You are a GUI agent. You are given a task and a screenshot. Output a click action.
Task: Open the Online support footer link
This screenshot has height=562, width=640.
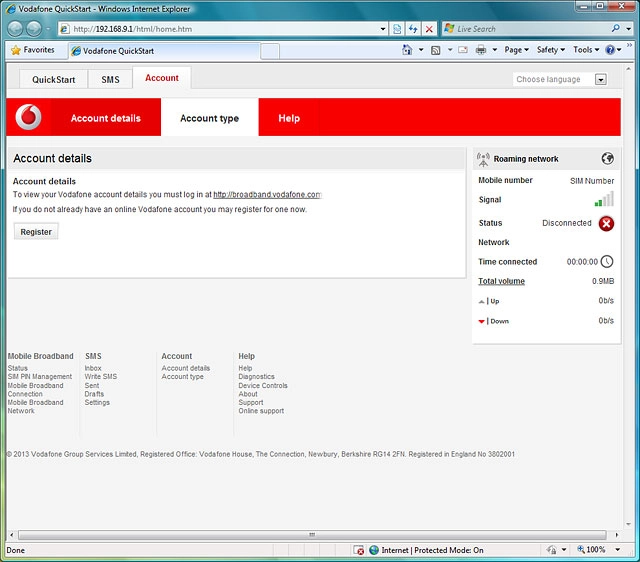click(x=261, y=411)
